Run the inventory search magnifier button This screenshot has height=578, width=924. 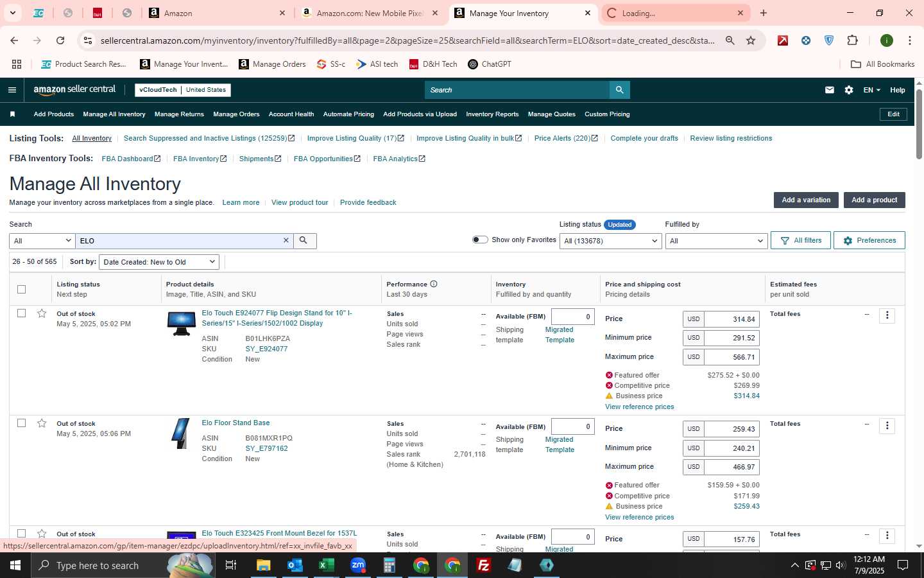click(304, 240)
